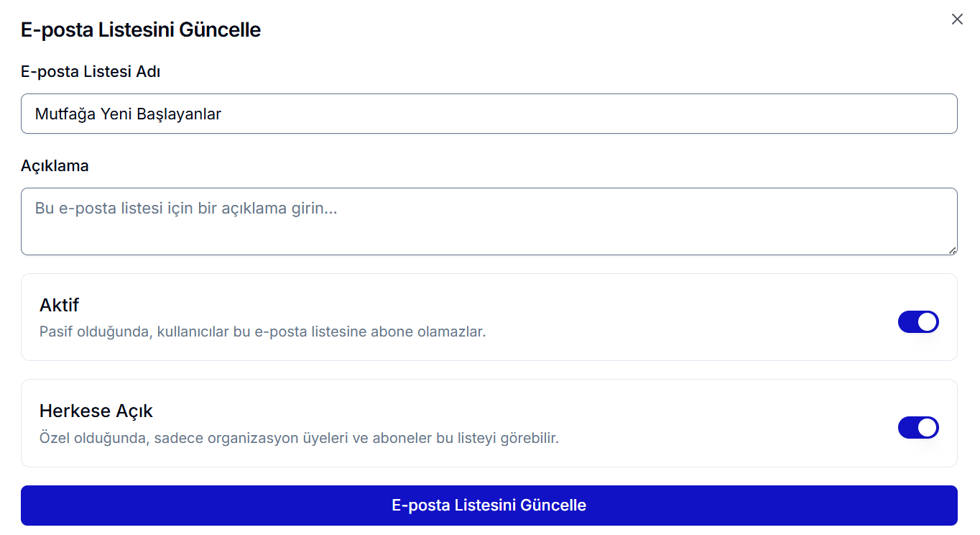
Task: Click the dialog heading 'E-posta Listesini Güncelle'
Action: 141,30
